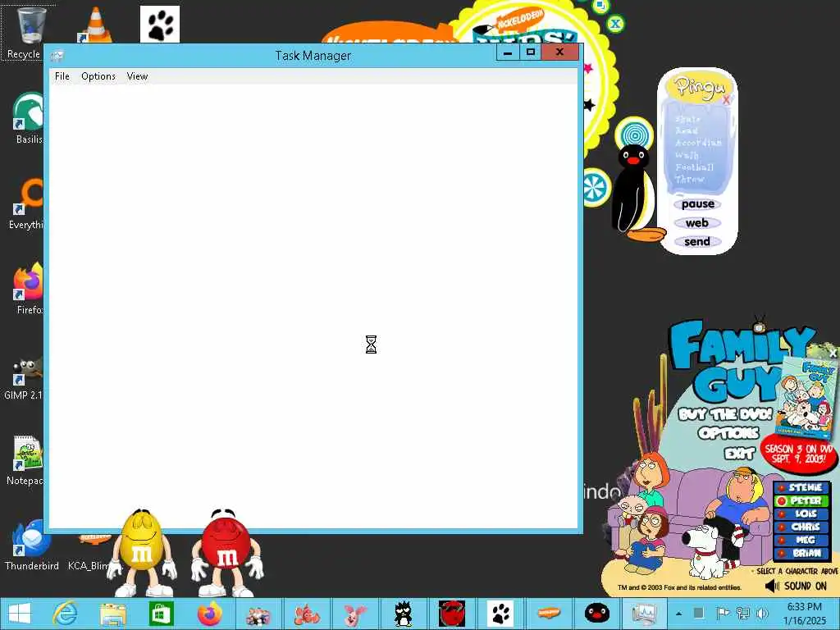Click the red M&M taskbar icon
840x630 pixels.
[x=452, y=614]
